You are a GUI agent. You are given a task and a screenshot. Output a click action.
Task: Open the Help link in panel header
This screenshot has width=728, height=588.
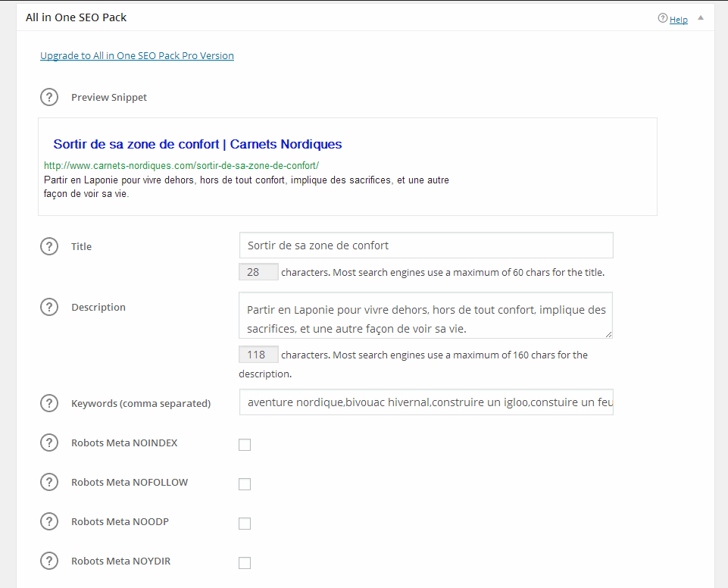tap(678, 20)
